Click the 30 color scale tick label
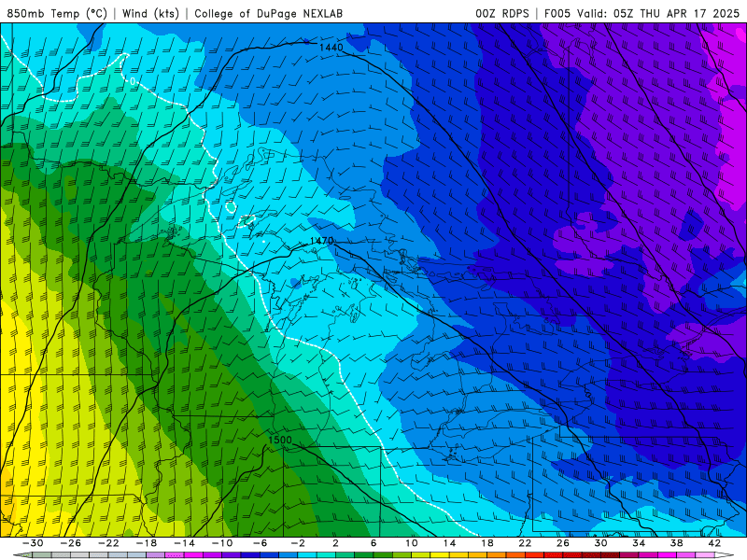The height and width of the screenshot is (560, 747). (600, 543)
